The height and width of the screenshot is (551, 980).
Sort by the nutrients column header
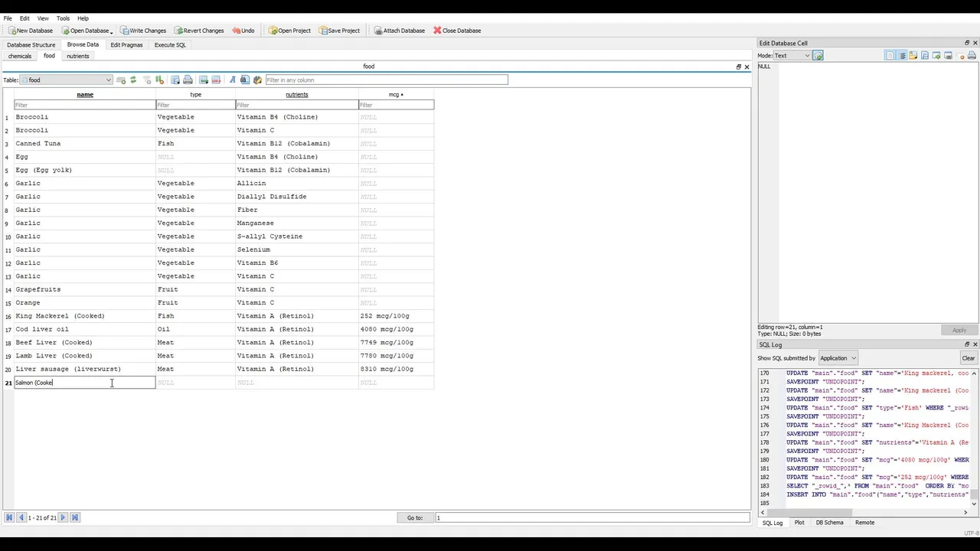pos(297,94)
